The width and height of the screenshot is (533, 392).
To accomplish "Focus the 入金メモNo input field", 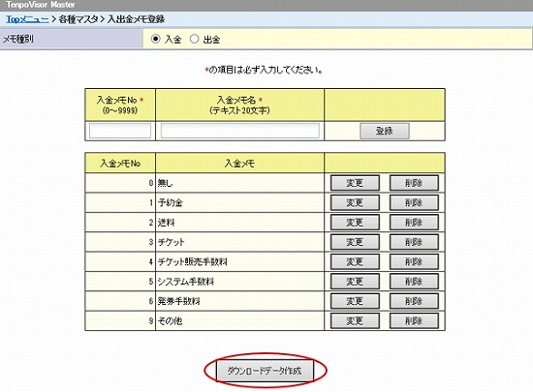I will (x=120, y=131).
